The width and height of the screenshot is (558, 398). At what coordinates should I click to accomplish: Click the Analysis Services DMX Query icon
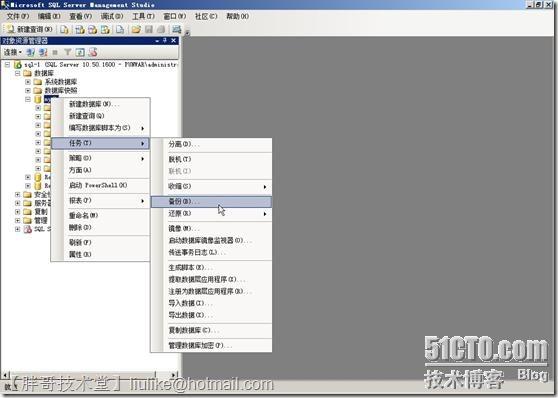[x=93, y=30]
